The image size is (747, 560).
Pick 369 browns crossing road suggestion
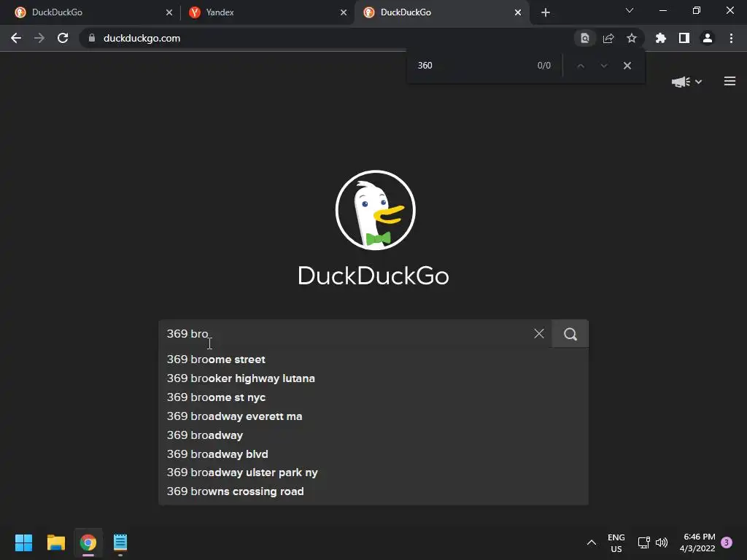pyautogui.click(x=373, y=491)
